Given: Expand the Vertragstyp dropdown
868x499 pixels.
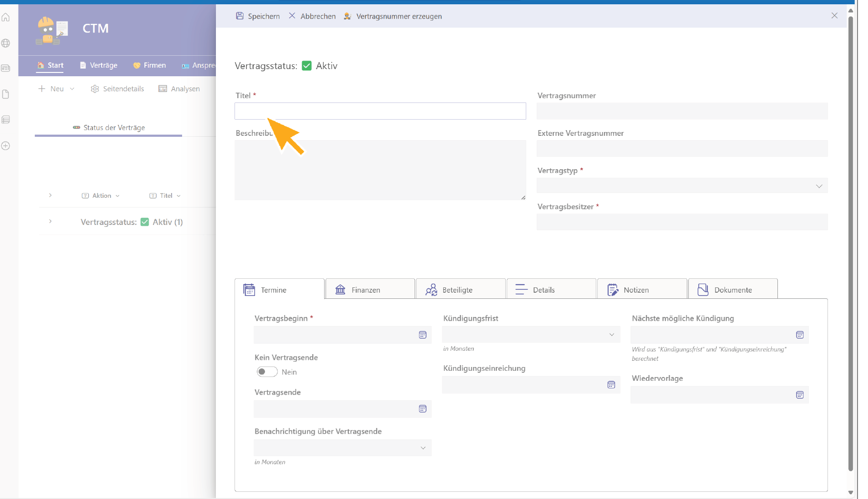Looking at the screenshot, I should coord(819,186).
